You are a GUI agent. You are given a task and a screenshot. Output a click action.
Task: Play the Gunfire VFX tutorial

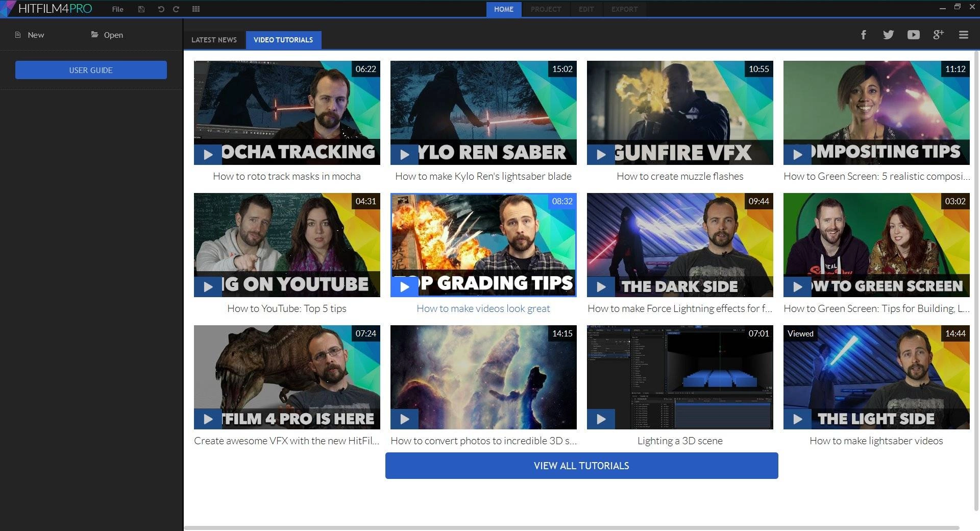[x=601, y=154]
